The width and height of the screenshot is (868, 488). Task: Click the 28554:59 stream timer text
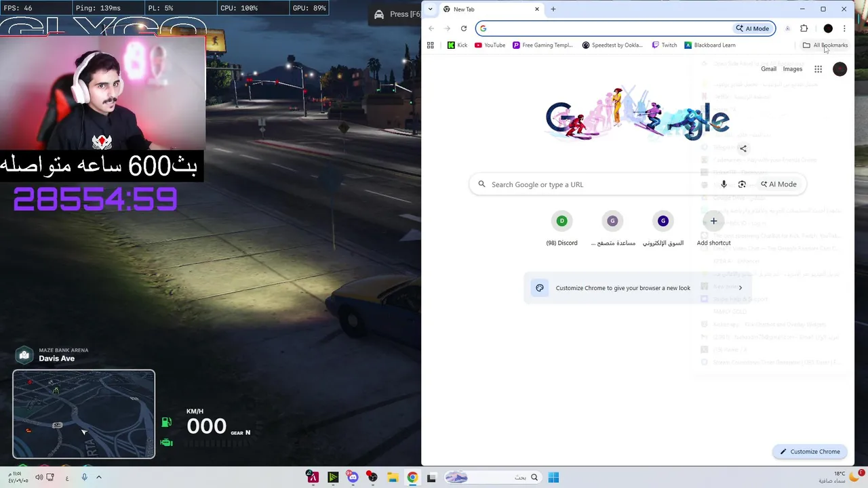(95, 199)
